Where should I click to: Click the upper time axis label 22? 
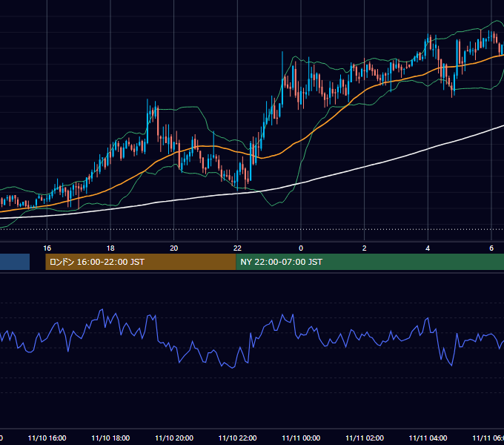[x=237, y=248]
